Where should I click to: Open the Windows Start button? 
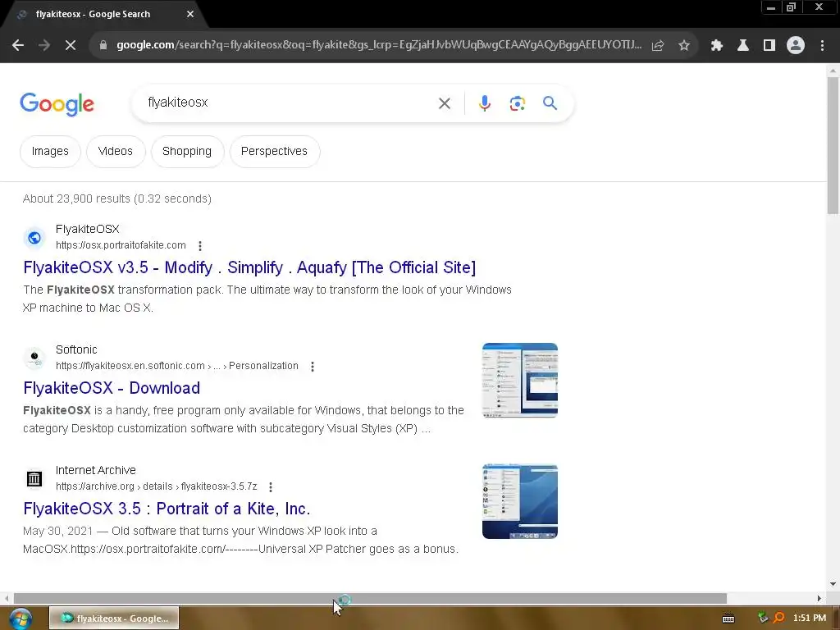pyautogui.click(x=21, y=619)
